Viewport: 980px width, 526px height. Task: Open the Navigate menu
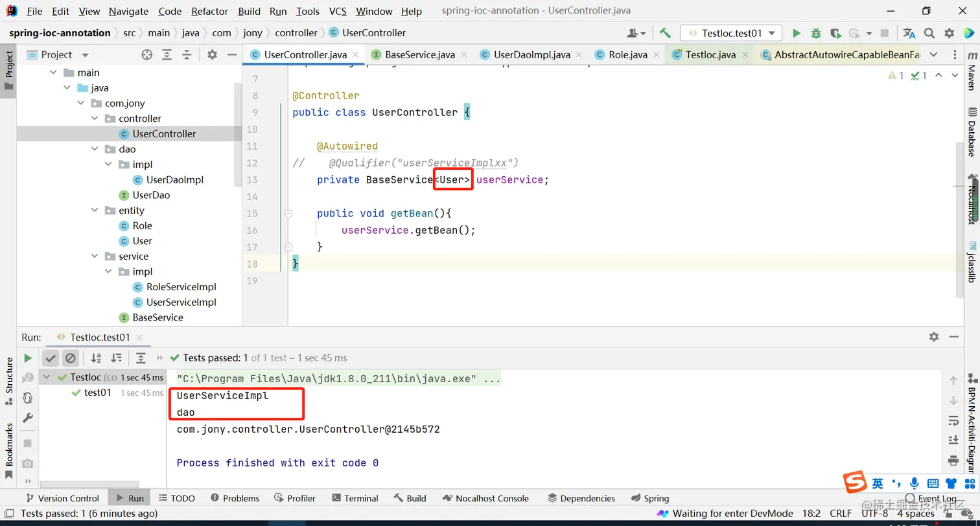(x=128, y=11)
